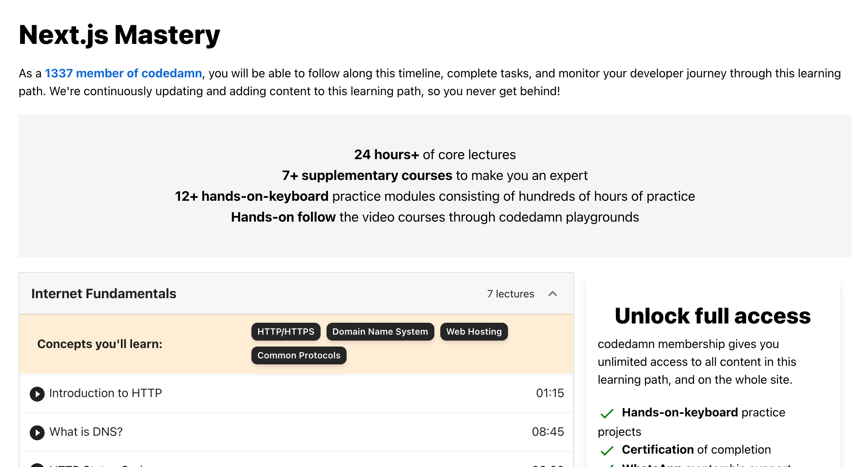Pick the Common Protocols concept tag
868x467 pixels.
(299, 355)
